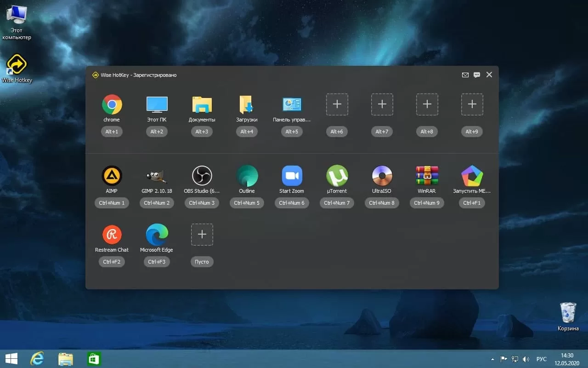Switch the РУС input language indicator

[x=542, y=359]
